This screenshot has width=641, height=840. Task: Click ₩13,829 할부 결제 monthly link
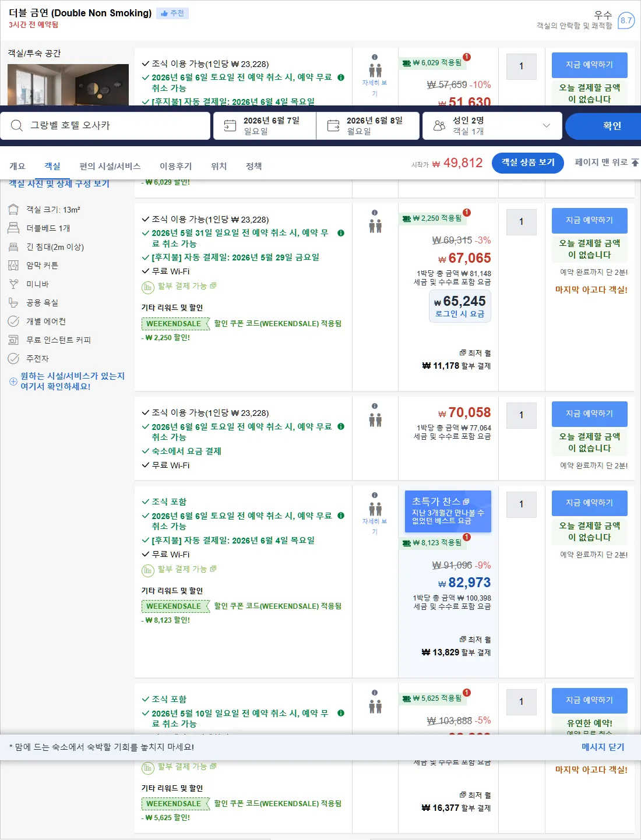[456, 653]
